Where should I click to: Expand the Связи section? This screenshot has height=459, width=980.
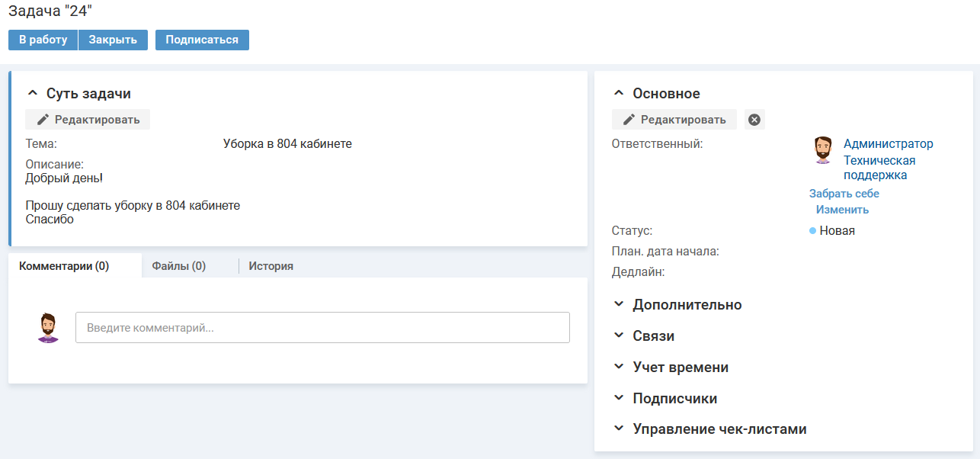tap(619, 335)
